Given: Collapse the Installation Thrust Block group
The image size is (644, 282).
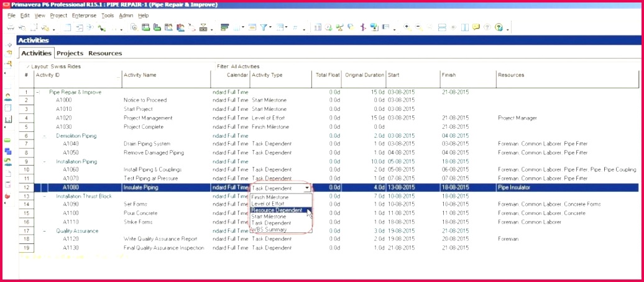Looking at the screenshot, I should tap(45, 197).
